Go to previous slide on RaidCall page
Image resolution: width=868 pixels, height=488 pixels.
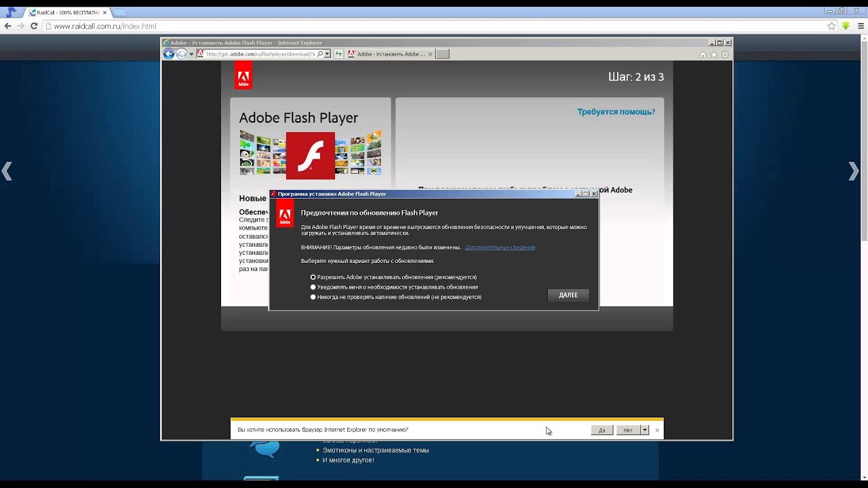[7, 171]
